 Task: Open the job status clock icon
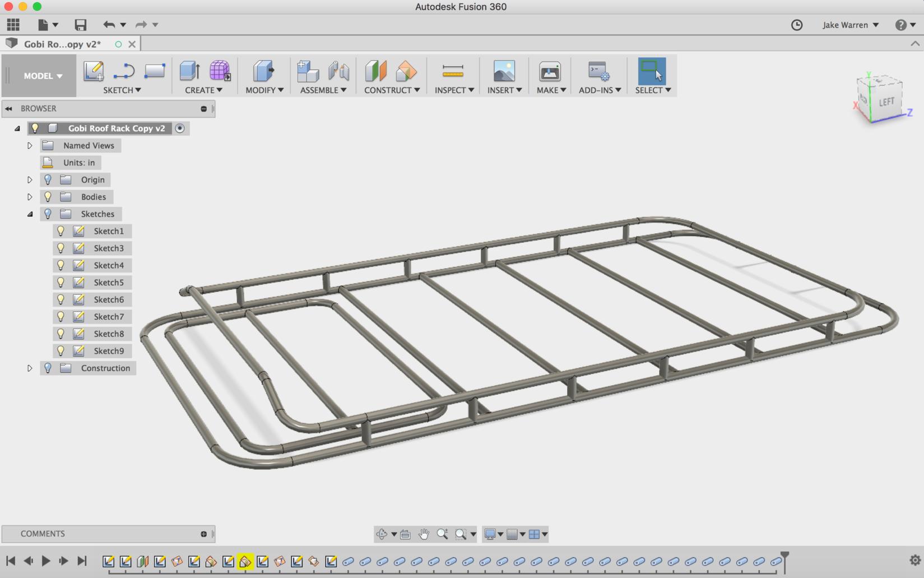tap(796, 25)
